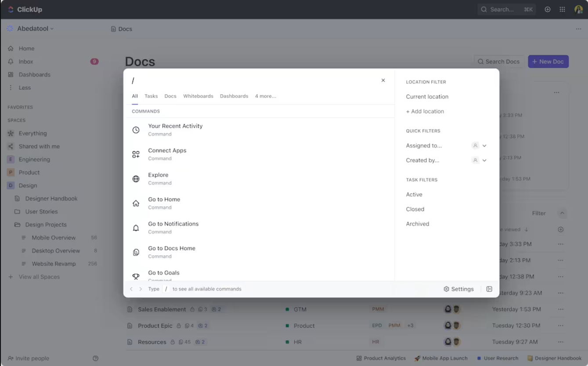
Task: Switch to the Tasks tab
Action: [x=151, y=96]
